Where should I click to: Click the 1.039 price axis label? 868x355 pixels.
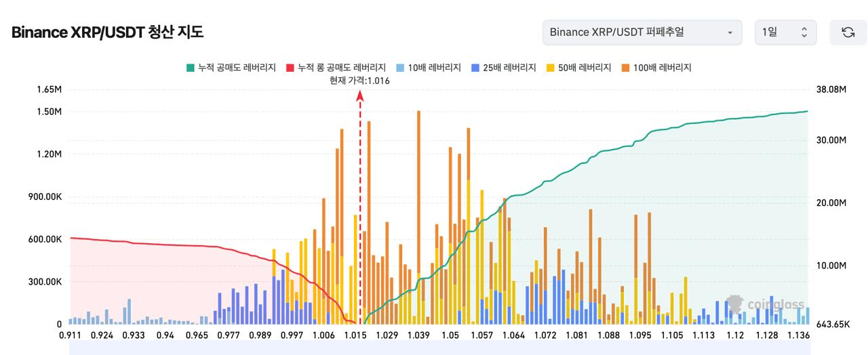(418, 335)
